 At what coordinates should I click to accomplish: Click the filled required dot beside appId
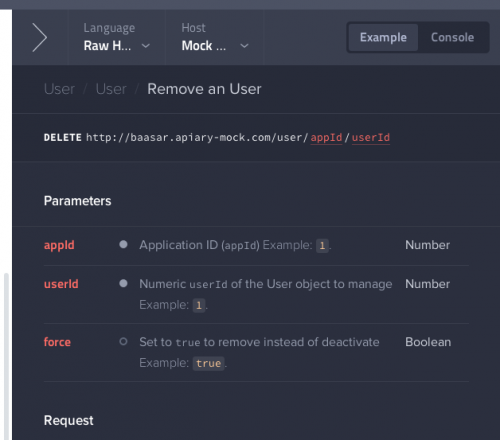[x=123, y=244]
